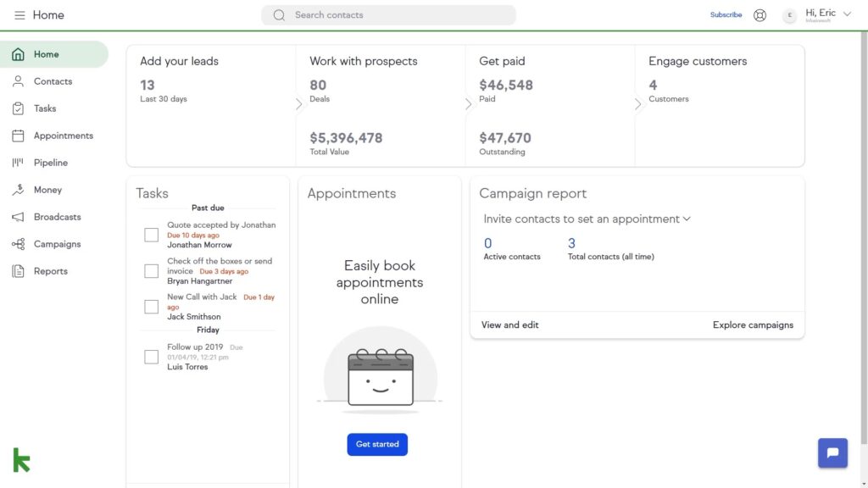Check off the Jonathan Morrow quote task
868x488 pixels.
tap(151, 235)
